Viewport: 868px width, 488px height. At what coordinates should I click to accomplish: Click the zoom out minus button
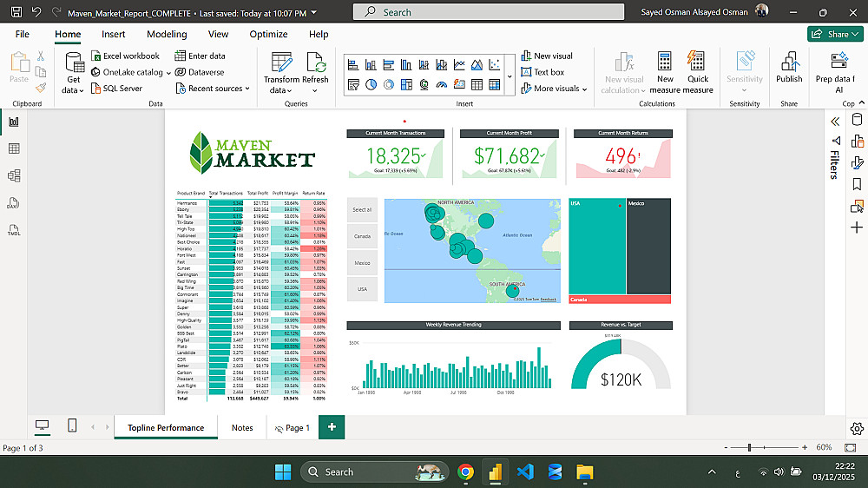coord(726,447)
